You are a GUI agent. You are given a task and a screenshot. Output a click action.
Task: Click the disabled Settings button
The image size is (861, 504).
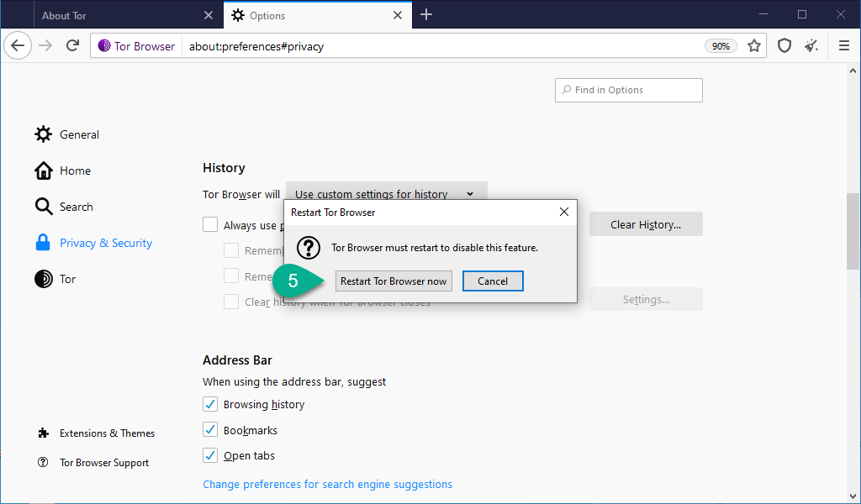pos(646,299)
